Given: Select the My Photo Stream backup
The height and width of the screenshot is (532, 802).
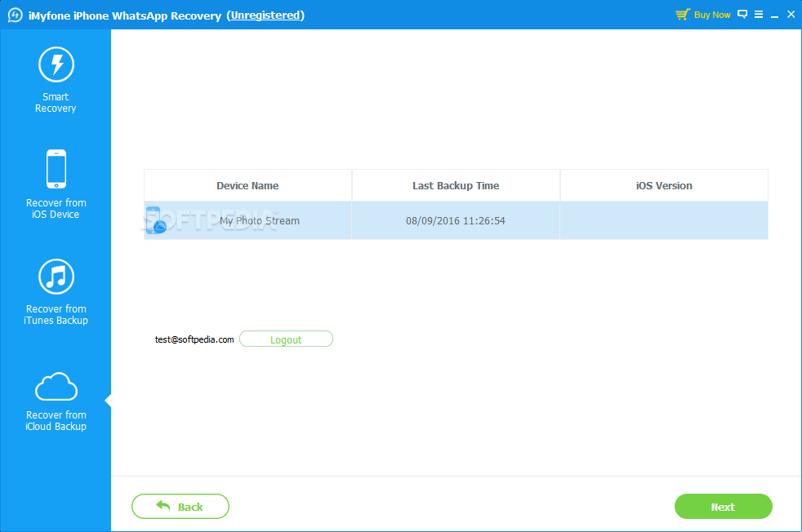Looking at the screenshot, I should pyautogui.click(x=456, y=220).
